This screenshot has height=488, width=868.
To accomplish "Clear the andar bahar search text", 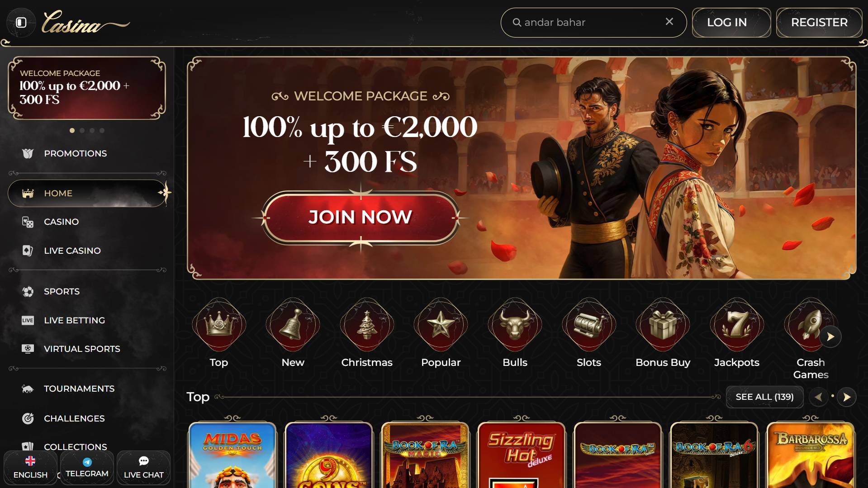I will coord(669,22).
